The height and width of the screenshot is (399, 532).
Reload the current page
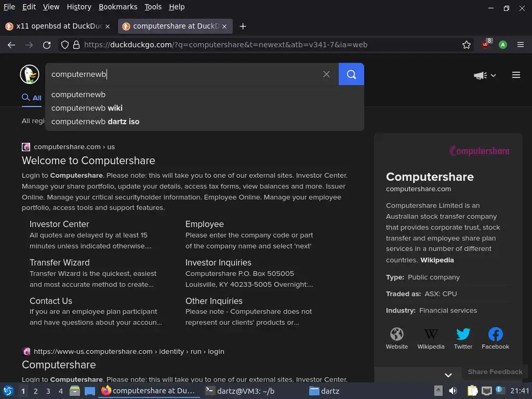(x=47, y=45)
